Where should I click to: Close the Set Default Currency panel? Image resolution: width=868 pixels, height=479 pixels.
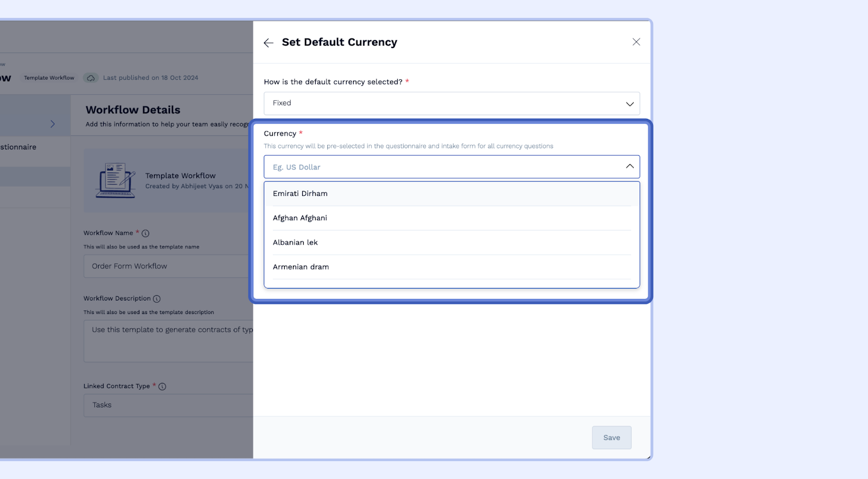(x=636, y=42)
